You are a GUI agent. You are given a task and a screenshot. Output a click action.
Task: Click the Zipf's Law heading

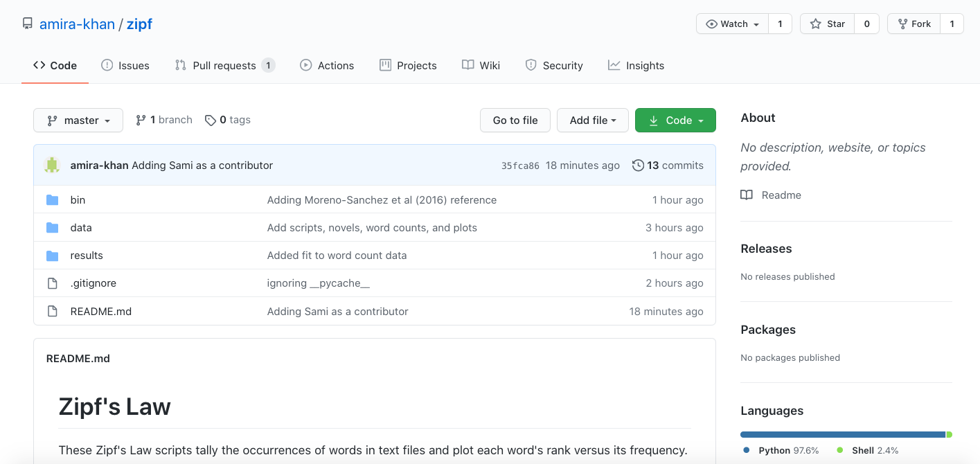(115, 407)
